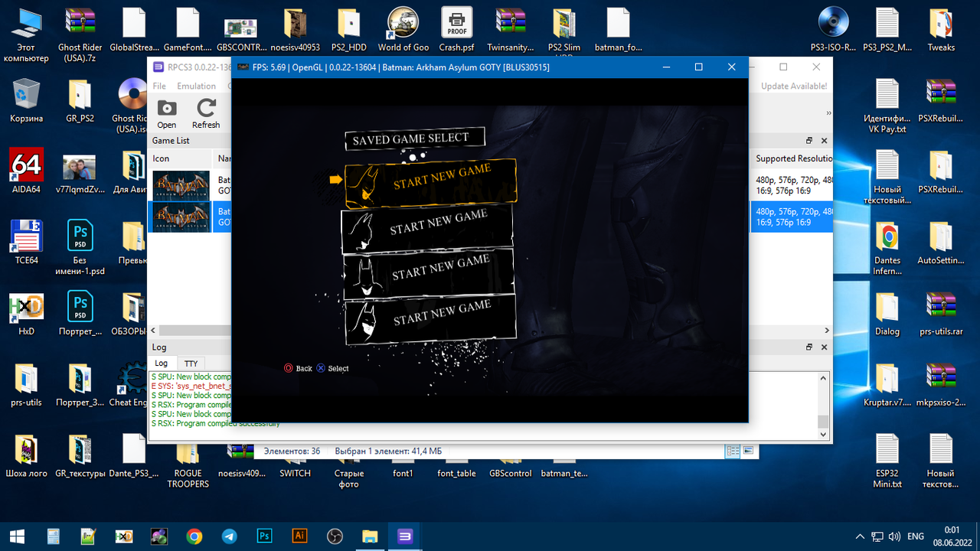Viewport: 980px width, 551px height.
Task: Open HxD from the taskbar
Action: tap(123, 536)
